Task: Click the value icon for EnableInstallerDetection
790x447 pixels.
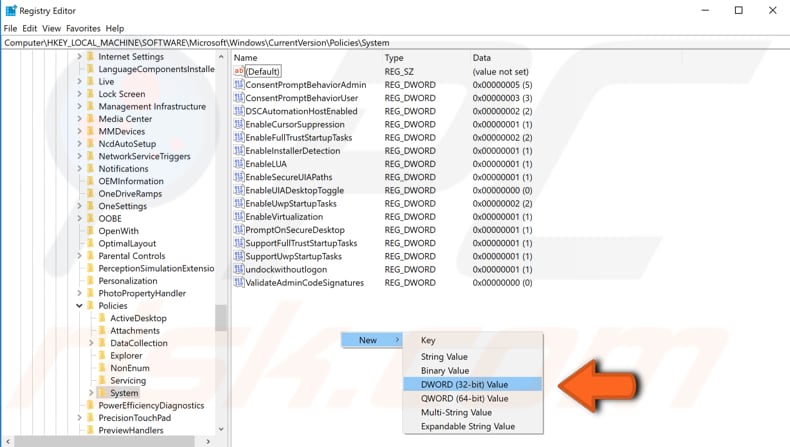Action: click(239, 151)
